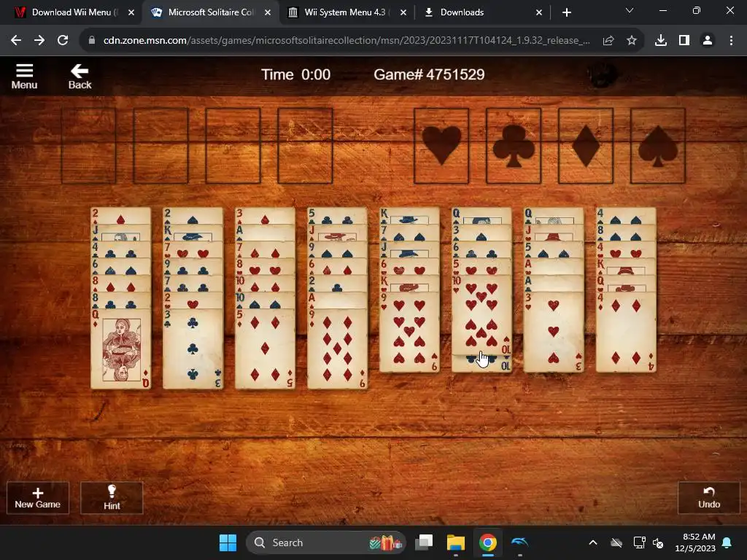Image resolution: width=747 pixels, height=560 pixels.
Task: Open a new browser tab
Action: click(566, 12)
